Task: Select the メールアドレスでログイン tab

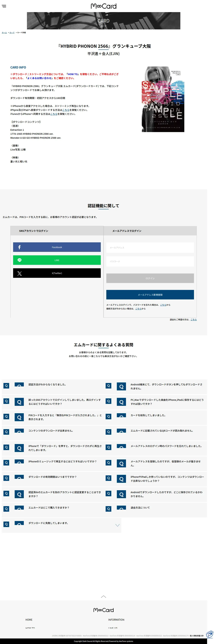Action: click(150, 231)
